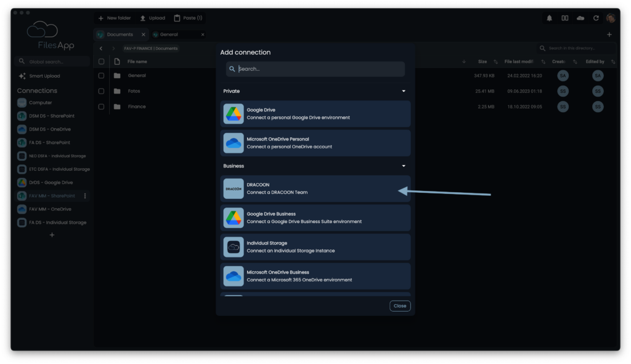This screenshot has width=631, height=364.
Task: Open NEO DSFA - Individual Storage connection
Action: [x=52, y=156]
